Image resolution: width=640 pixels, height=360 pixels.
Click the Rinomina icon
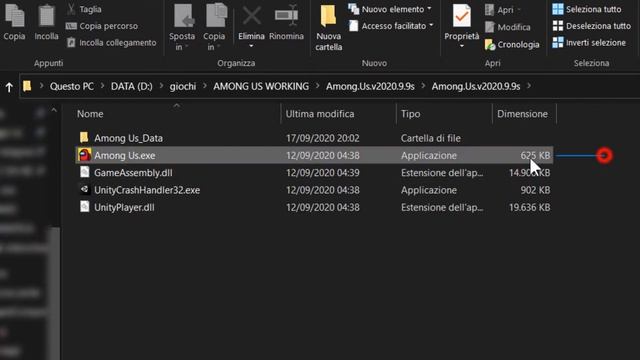[x=286, y=16]
